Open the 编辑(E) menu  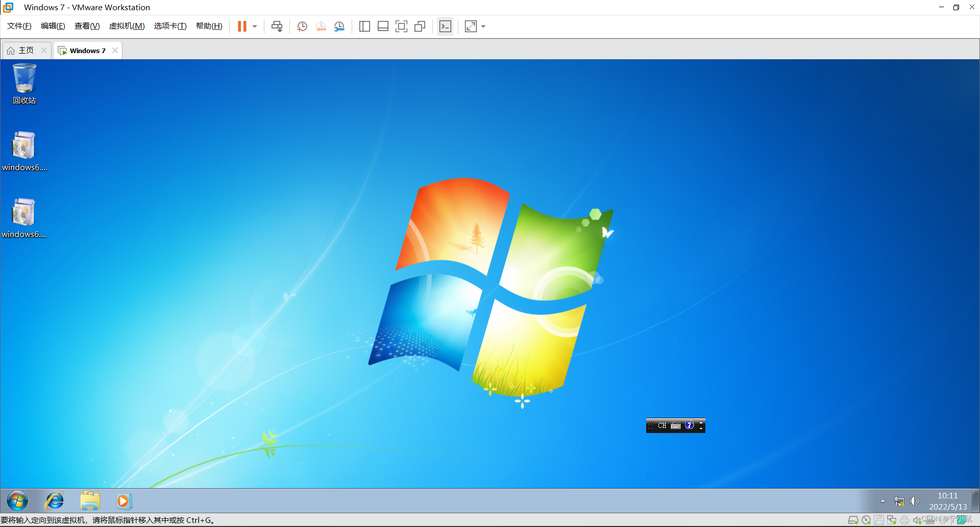tap(53, 26)
